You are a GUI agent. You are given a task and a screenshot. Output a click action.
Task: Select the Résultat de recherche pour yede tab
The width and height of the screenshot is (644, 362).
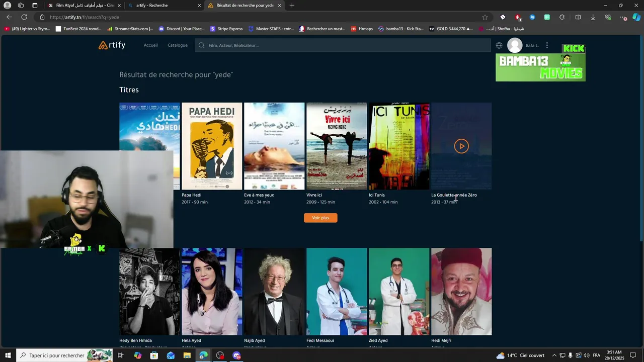coord(244,6)
